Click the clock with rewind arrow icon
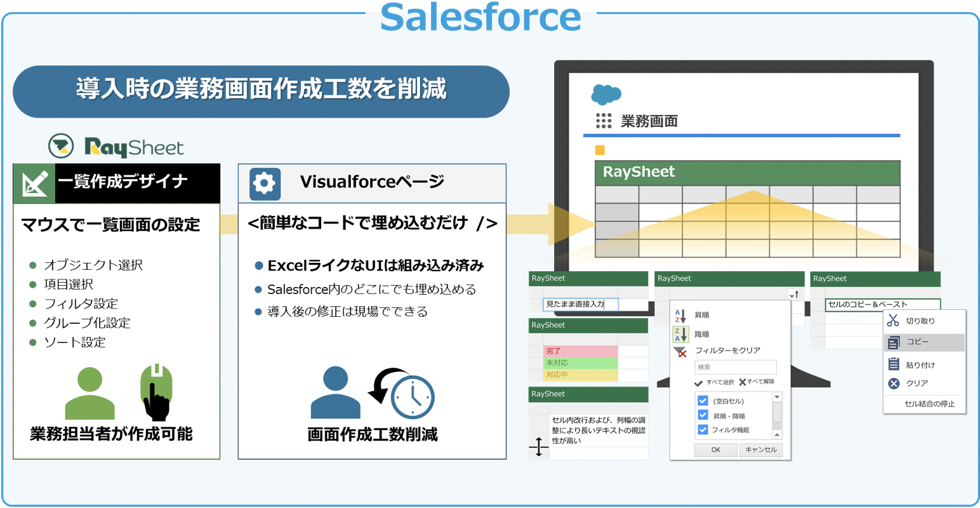980x508 pixels. pyautogui.click(x=402, y=394)
